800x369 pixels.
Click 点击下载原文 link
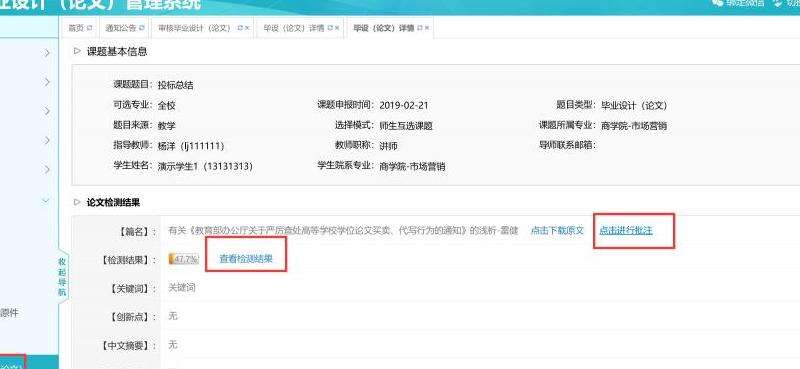tap(557, 231)
